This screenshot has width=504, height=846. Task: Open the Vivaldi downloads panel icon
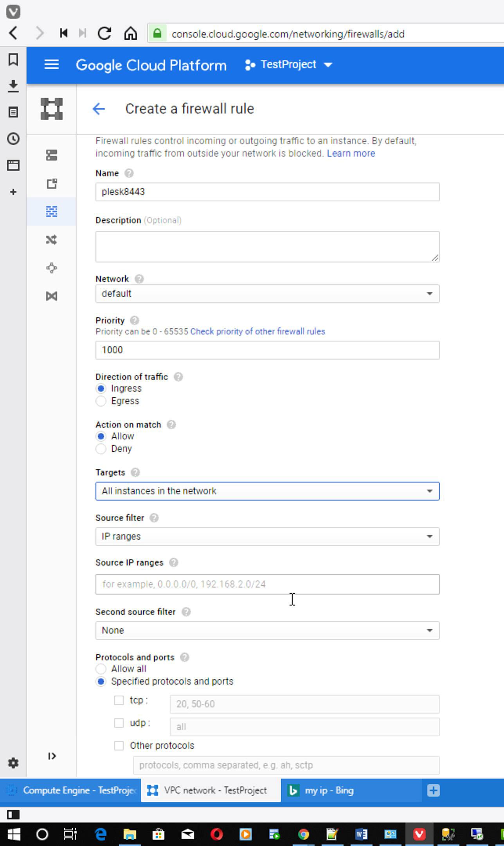[x=13, y=86]
